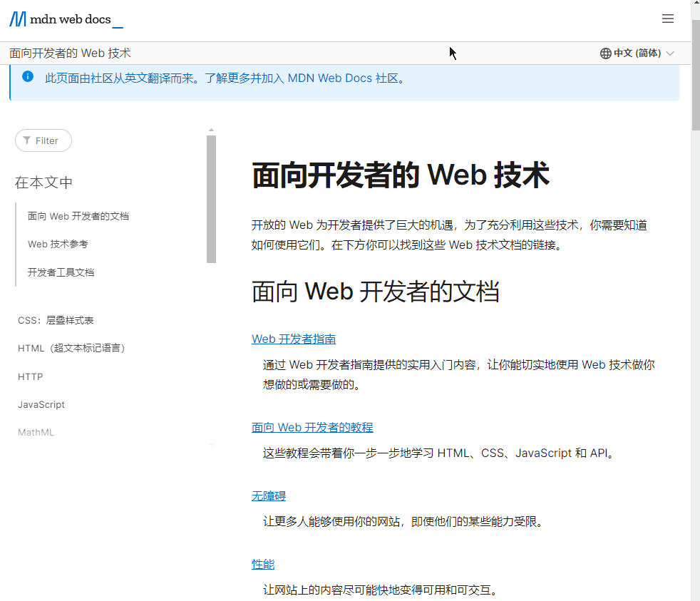Jump to 开发者工具文档 section
This screenshot has width=700, height=601.
click(61, 272)
